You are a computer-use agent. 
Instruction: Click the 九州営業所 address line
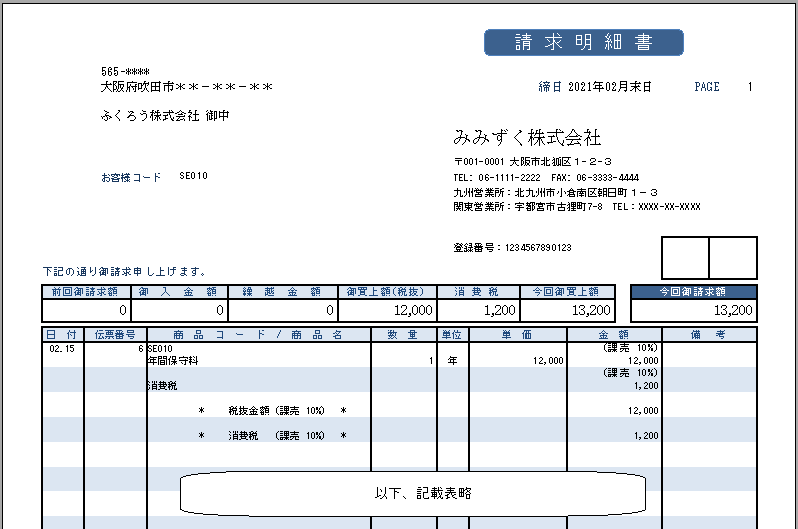point(555,192)
